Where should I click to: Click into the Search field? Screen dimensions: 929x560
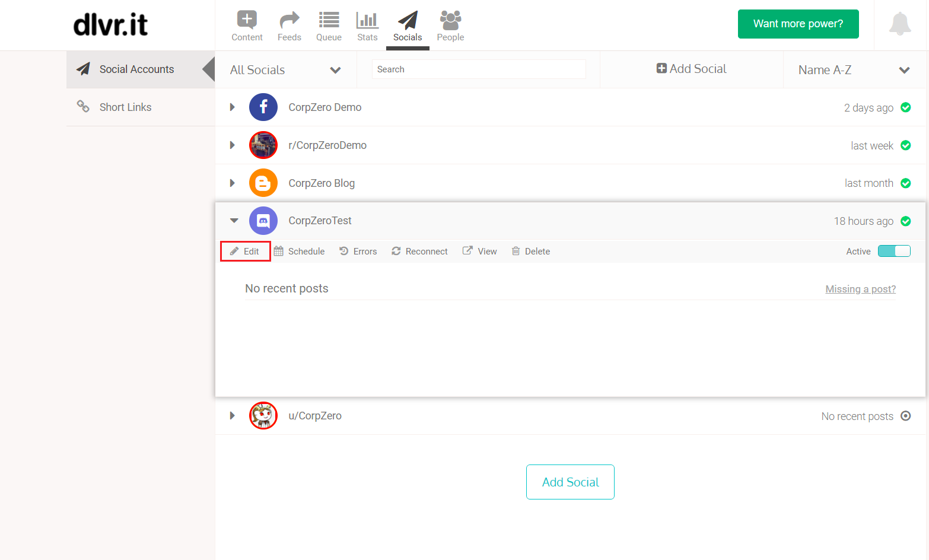[x=478, y=69]
